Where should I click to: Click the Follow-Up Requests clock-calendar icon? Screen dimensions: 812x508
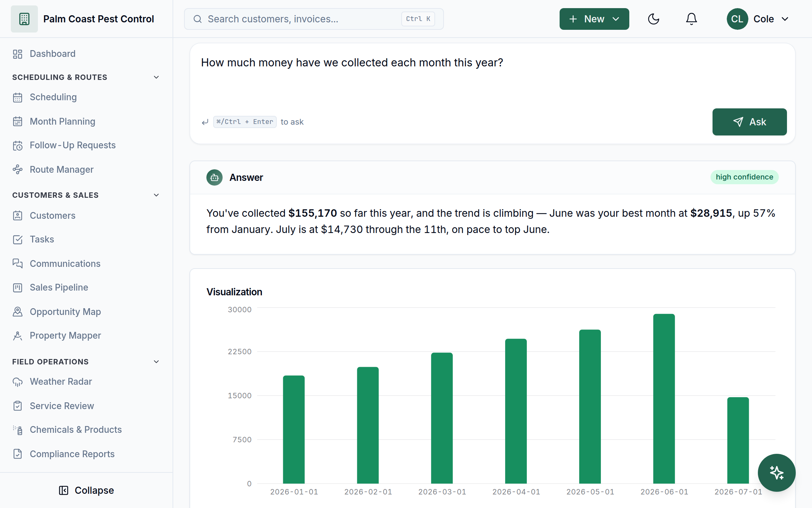[x=18, y=145]
